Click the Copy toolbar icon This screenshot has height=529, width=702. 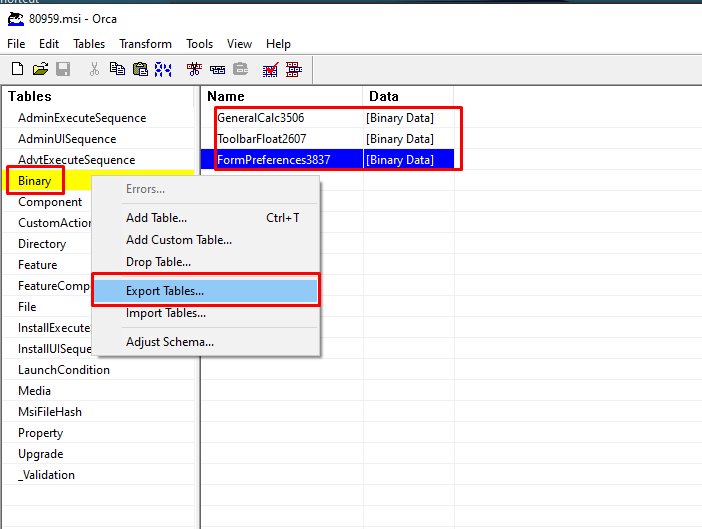(117, 69)
